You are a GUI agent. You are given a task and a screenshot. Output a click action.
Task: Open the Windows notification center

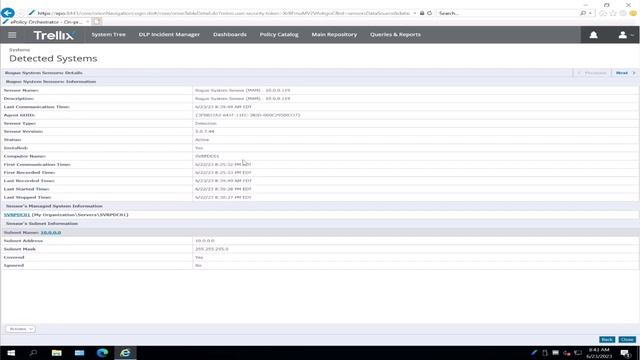625,353
